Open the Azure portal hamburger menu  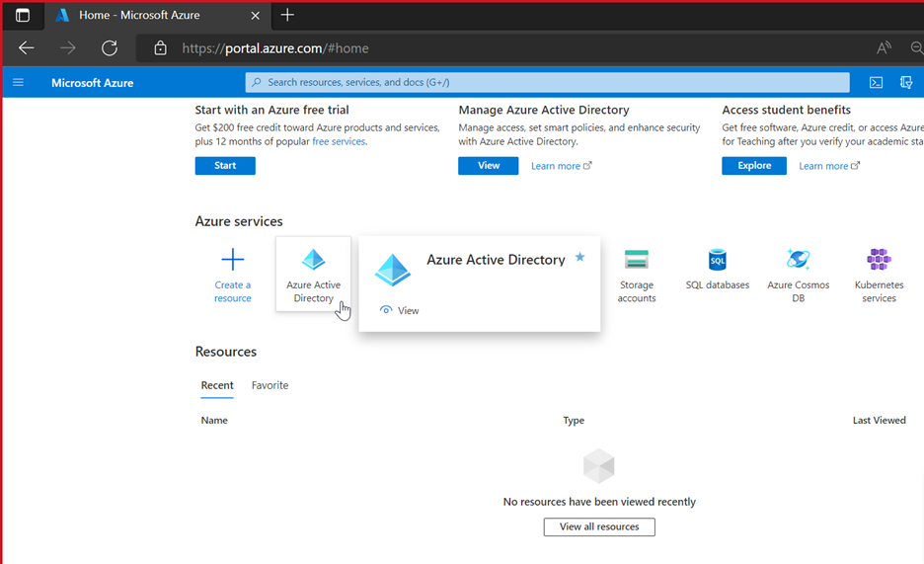pos(19,83)
